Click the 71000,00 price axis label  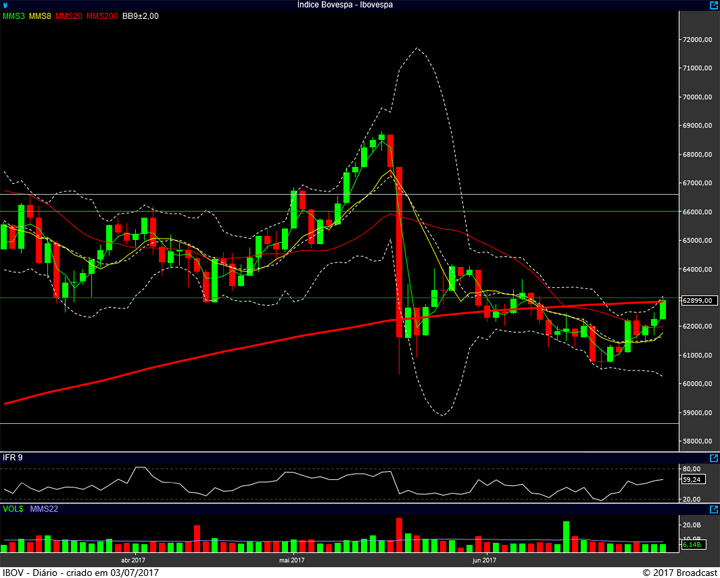click(698, 68)
